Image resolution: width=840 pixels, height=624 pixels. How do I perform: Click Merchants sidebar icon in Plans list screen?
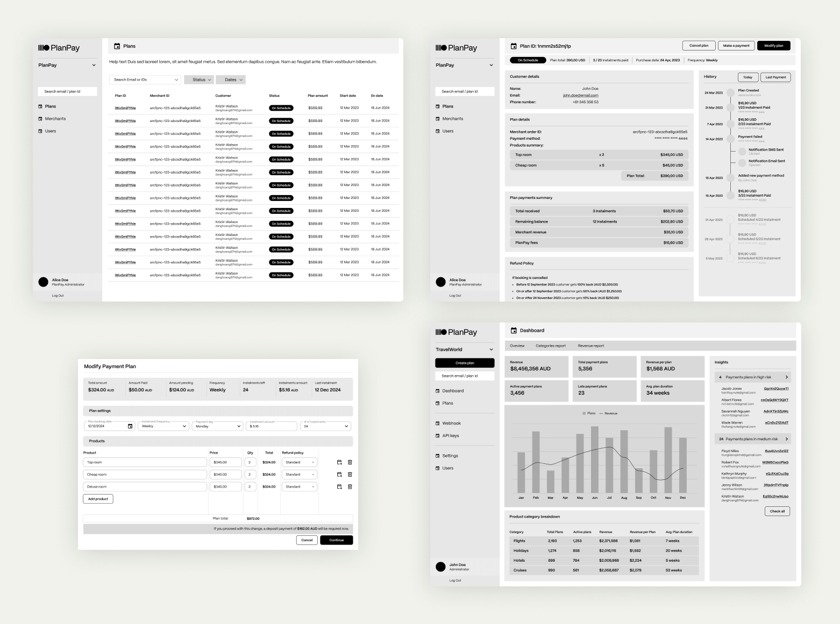pos(40,119)
